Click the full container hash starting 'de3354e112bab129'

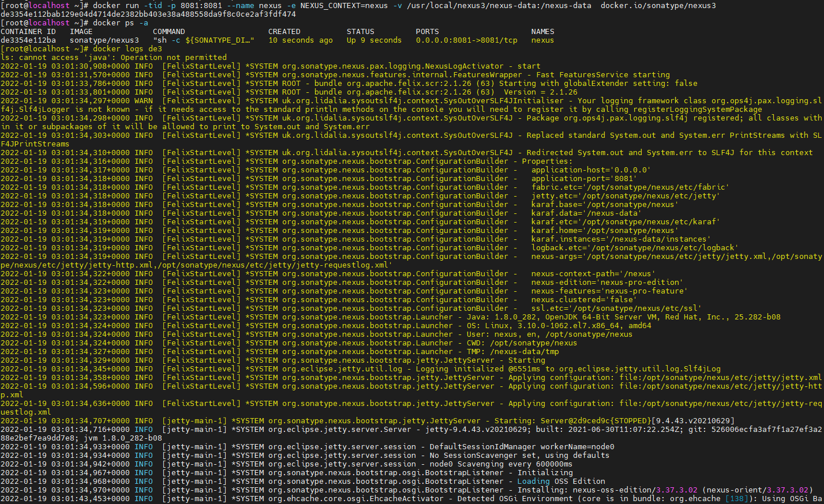pyautogui.click(x=148, y=14)
